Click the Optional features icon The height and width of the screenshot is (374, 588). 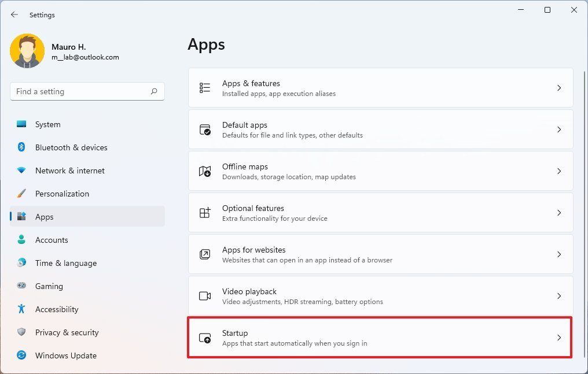[x=204, y=212]
